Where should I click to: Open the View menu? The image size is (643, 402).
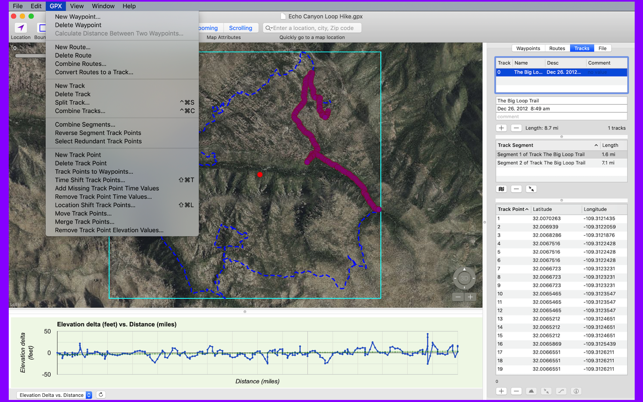coord(76,6)
